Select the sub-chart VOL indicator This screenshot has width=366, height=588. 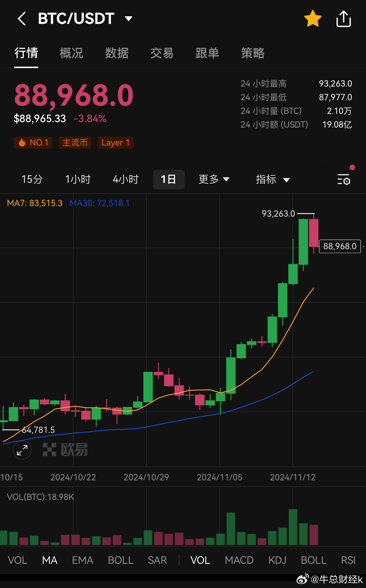[x=200, y=560]
